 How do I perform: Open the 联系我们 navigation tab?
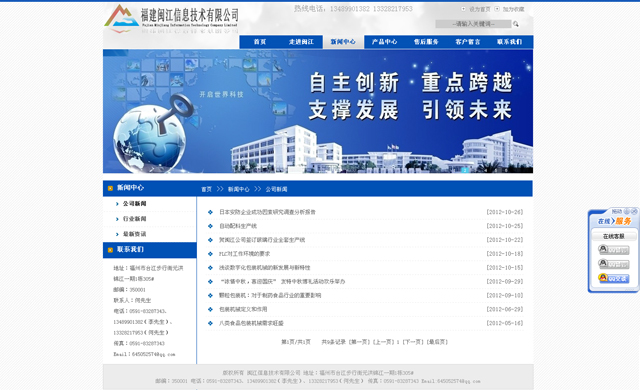click(x=509, y=42)
